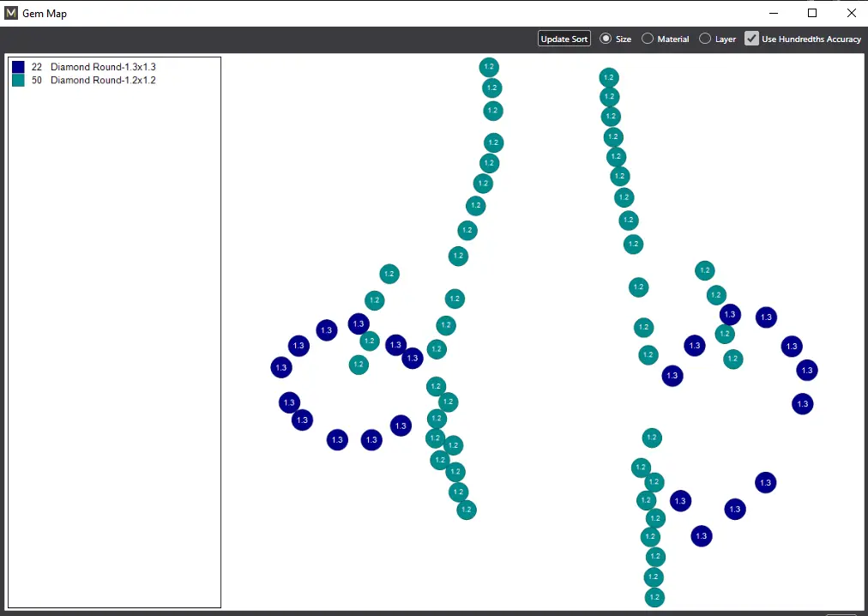Click the Update Sort button
868x616 pixels.
[x=564, y=39]
